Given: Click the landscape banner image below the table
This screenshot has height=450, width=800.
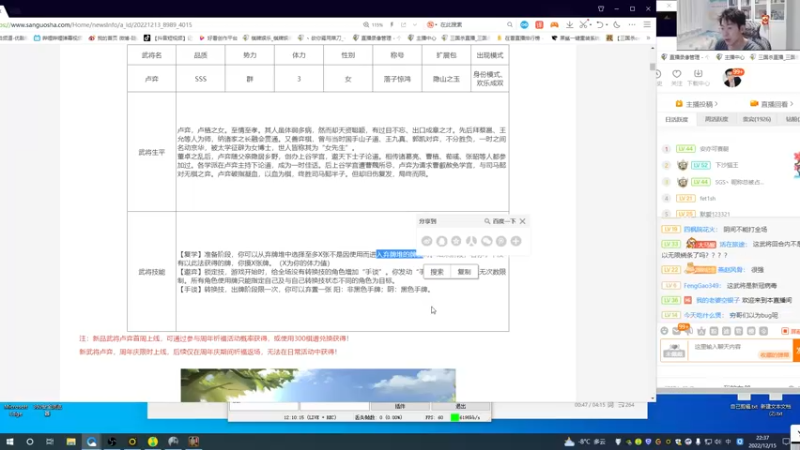Looking at the screenshot, I should (318, 385).
